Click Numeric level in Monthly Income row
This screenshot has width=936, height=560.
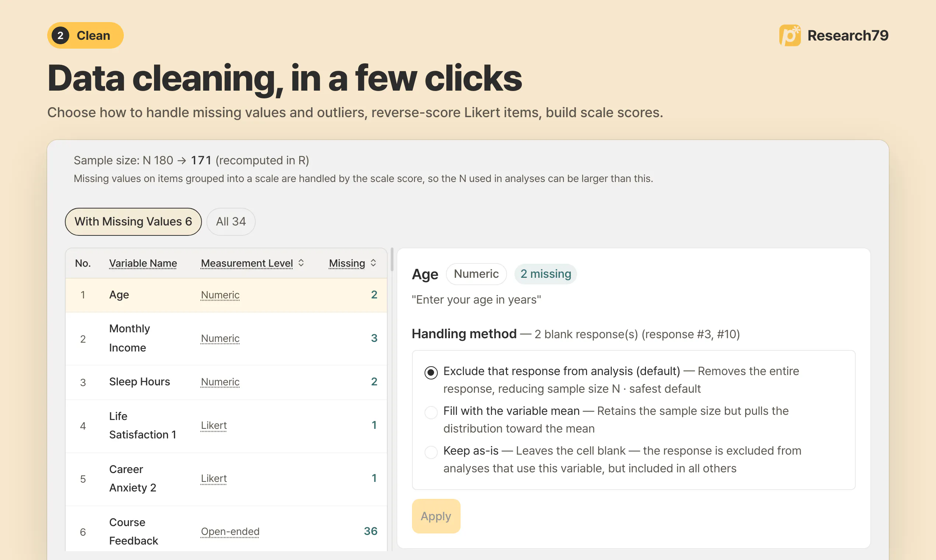[220, 338]
